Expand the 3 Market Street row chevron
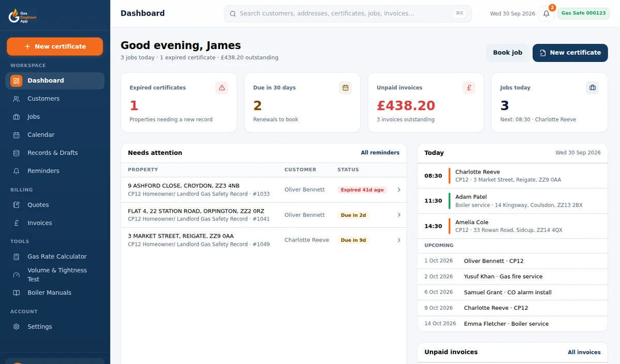Screen dimensions: 620x364 [x=399, y=240]
